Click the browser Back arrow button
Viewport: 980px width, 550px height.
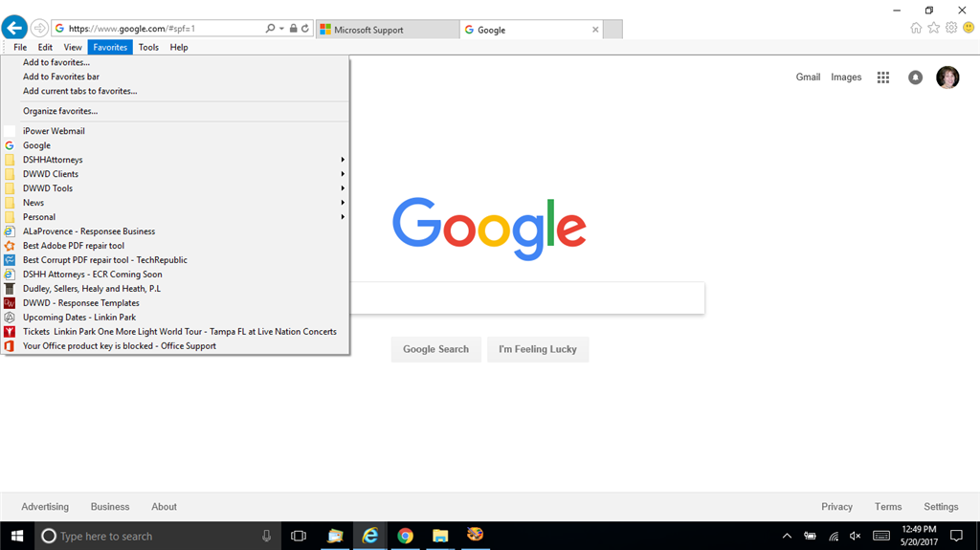(14, 28)
